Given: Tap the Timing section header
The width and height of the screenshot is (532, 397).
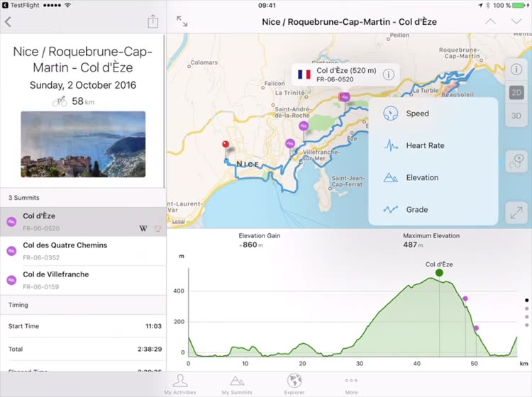Looking at the screenshot, I should point(83,305).
